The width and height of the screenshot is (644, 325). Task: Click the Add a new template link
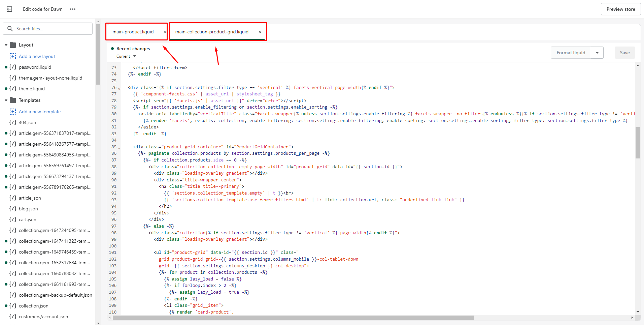pos(40,112)
